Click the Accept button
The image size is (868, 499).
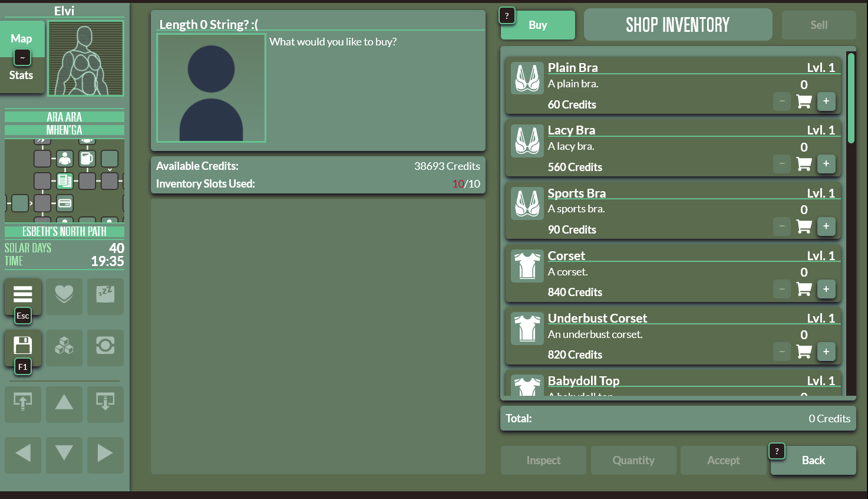[x=723, y=461]
